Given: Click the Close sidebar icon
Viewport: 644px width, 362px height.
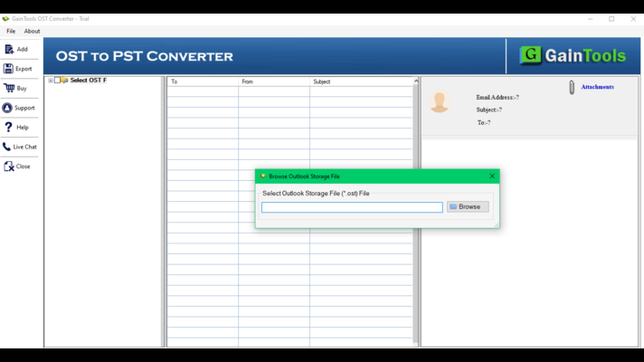Looking at the screenshot, I should click(x=9, y=167).
